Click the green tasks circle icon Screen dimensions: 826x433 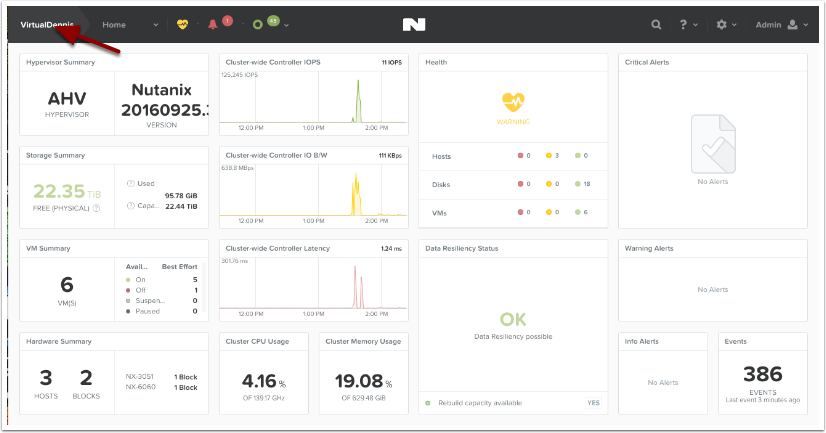[259, 24]
